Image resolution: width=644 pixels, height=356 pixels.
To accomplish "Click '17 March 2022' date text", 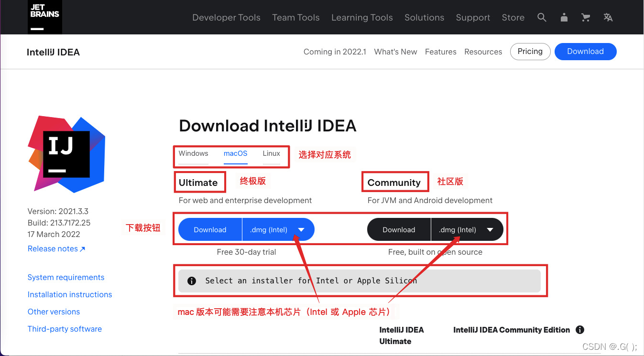I will click(54, 234).
